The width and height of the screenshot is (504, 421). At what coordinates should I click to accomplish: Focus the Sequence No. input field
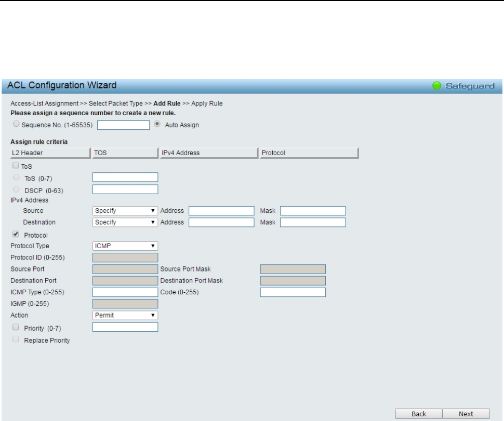coord(124,125)
